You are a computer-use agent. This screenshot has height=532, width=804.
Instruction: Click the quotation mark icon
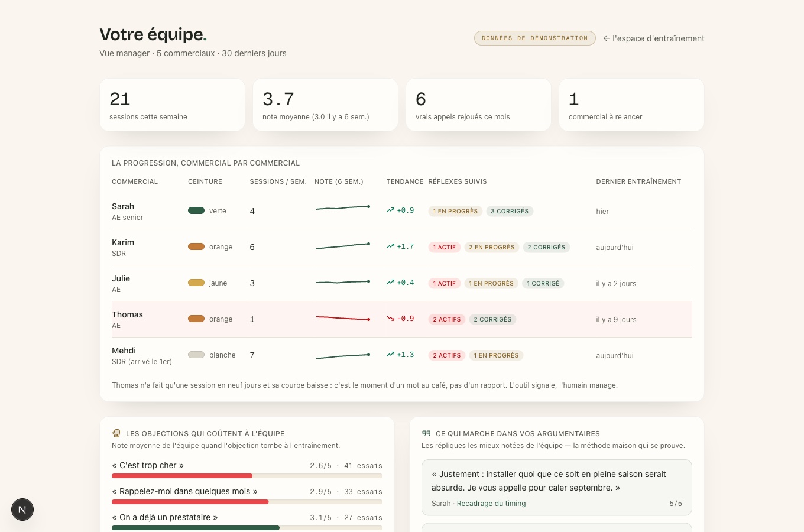pyautogui.click(x=426, y=433)
